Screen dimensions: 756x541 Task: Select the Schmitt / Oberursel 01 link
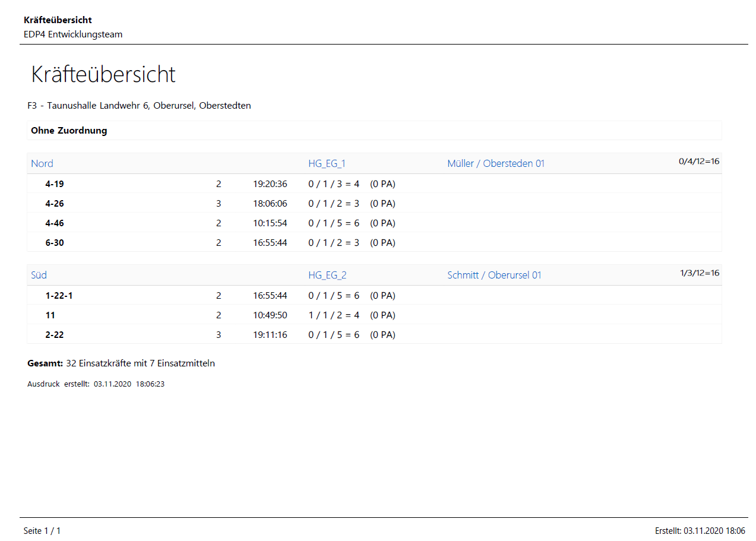coord(494,275)
